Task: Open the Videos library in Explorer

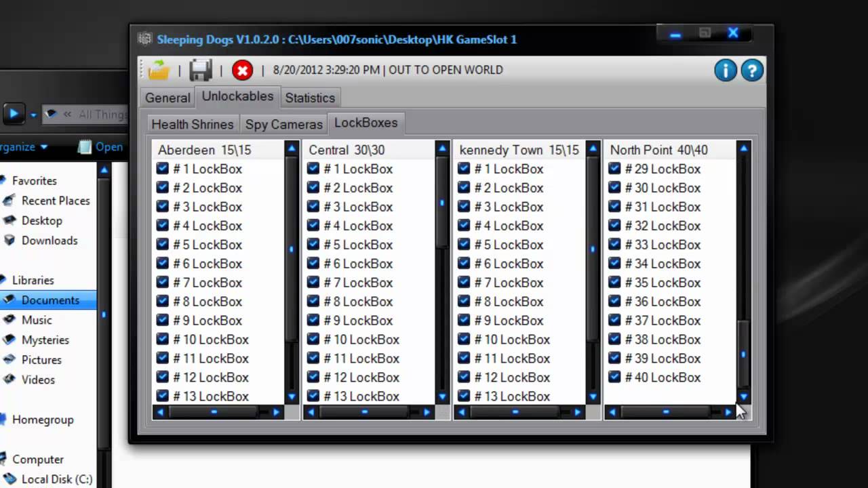Action: [38, 380]
